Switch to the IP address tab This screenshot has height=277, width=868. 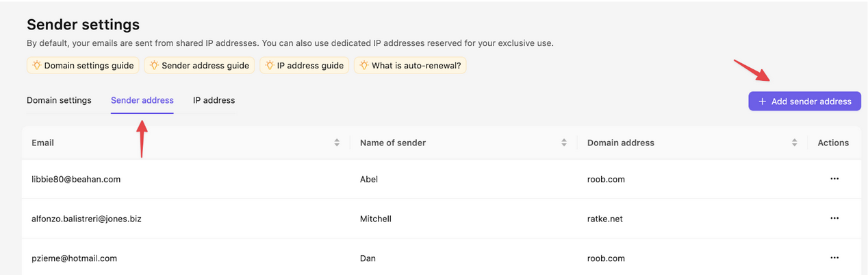tap(214, 100)
